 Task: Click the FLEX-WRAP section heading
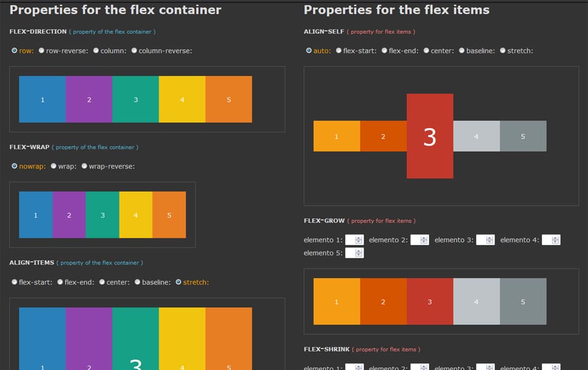(x=29, y=147)
